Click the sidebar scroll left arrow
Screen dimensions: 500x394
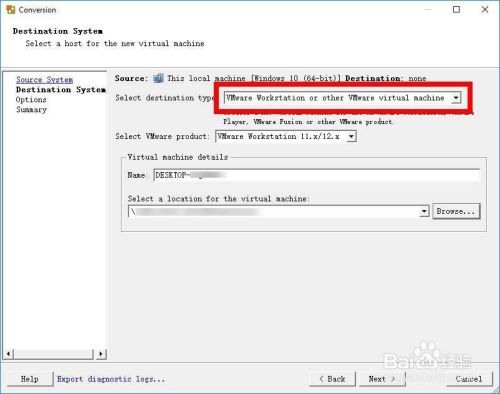pyautogui.click(x=9, y=354)
